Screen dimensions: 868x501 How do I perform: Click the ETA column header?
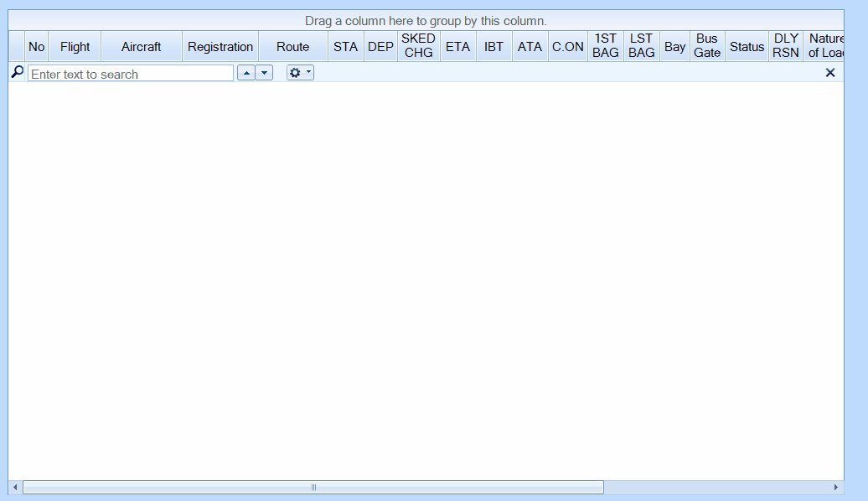[457, 47]
